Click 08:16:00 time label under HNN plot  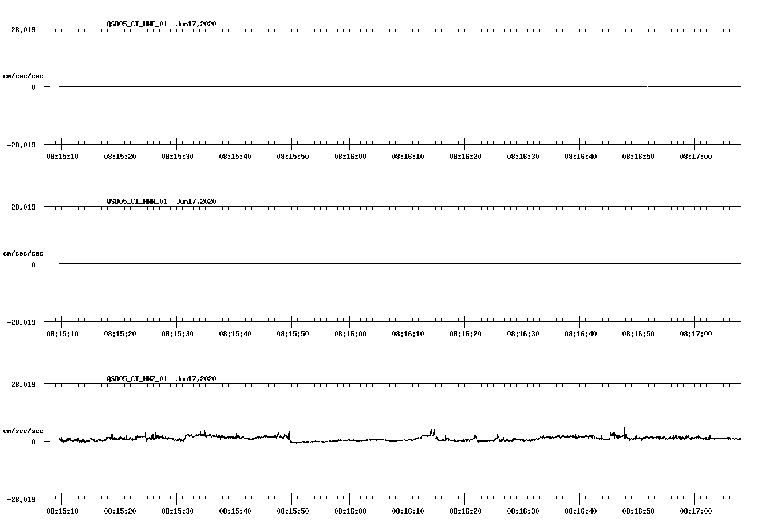click(x=350, y=334)
